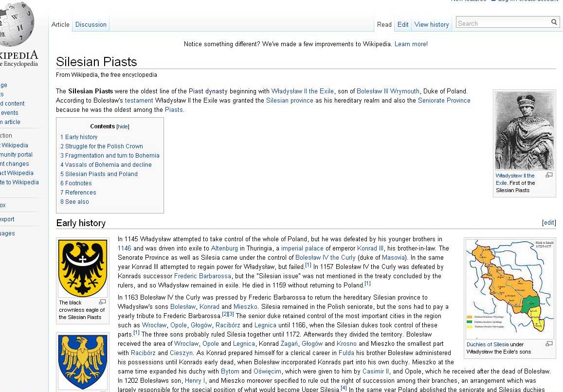Open the Oświęcim link
Image resolution: width=563 pixels, height=392 pixels.
coord(267,372)
